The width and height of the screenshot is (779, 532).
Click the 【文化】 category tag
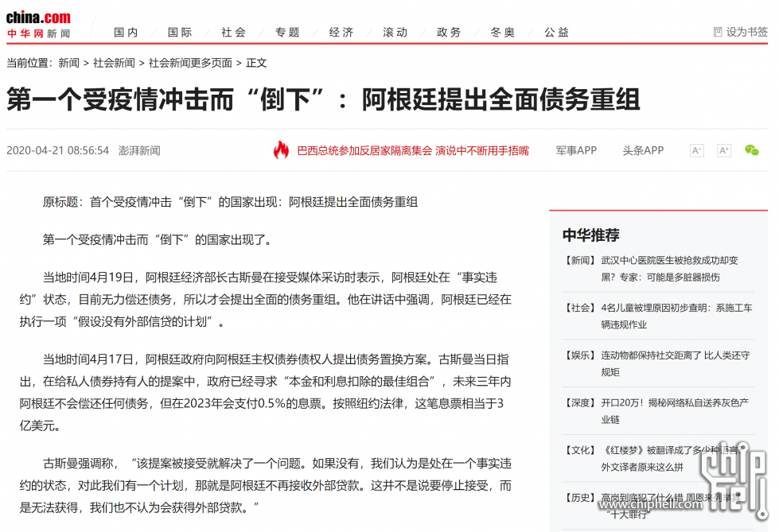click(578, 450)
